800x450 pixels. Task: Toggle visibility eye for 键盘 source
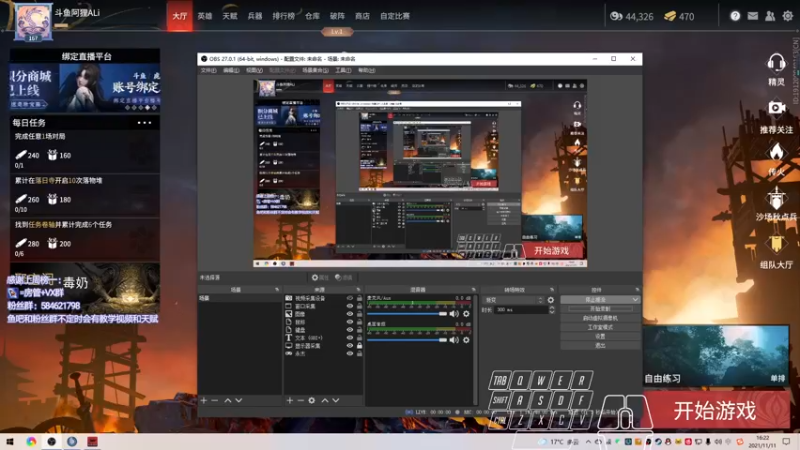tap(349, 330)
